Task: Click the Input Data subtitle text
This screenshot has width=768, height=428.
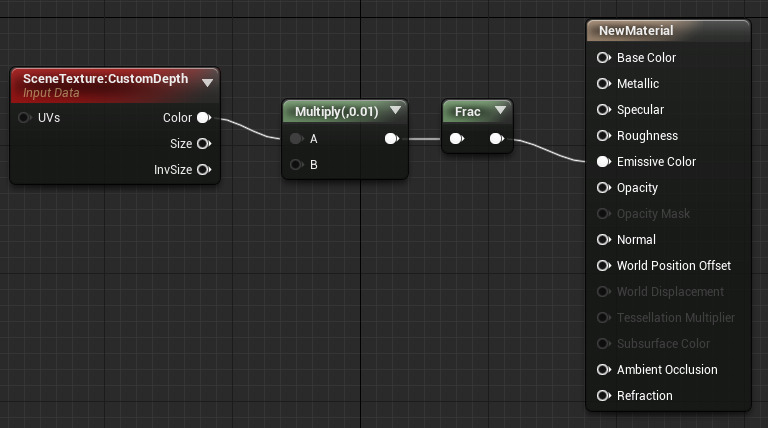Action: tap(51, 93)
